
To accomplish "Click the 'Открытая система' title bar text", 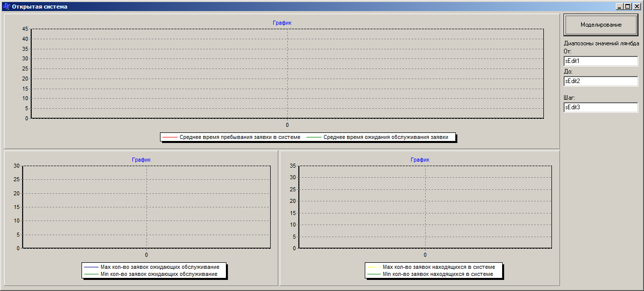I will [40, 7].
